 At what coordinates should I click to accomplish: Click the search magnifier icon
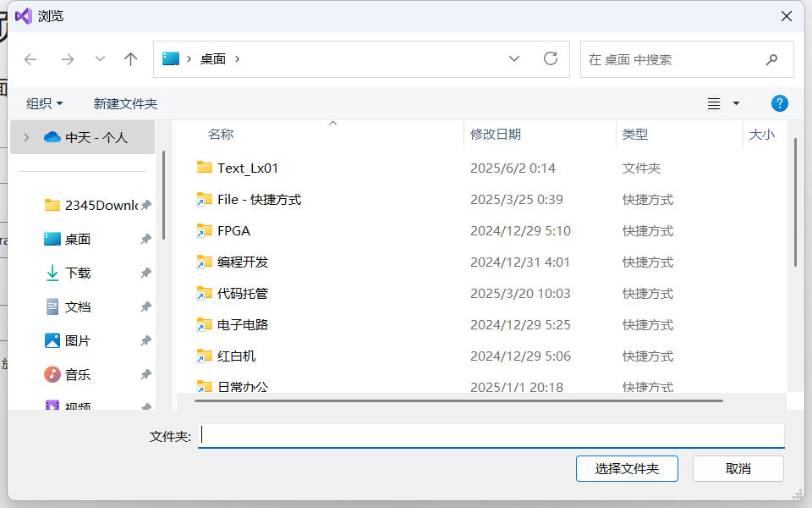[771, 59]
